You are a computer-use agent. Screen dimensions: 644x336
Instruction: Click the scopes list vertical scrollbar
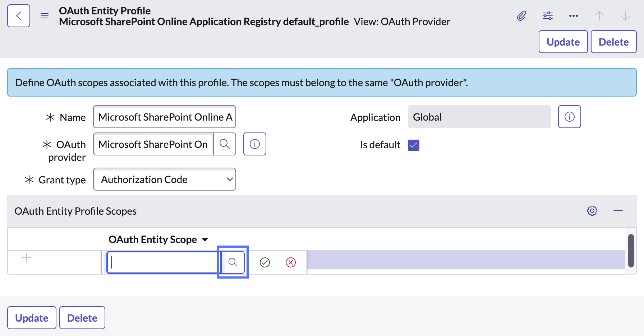click(631, 251)
